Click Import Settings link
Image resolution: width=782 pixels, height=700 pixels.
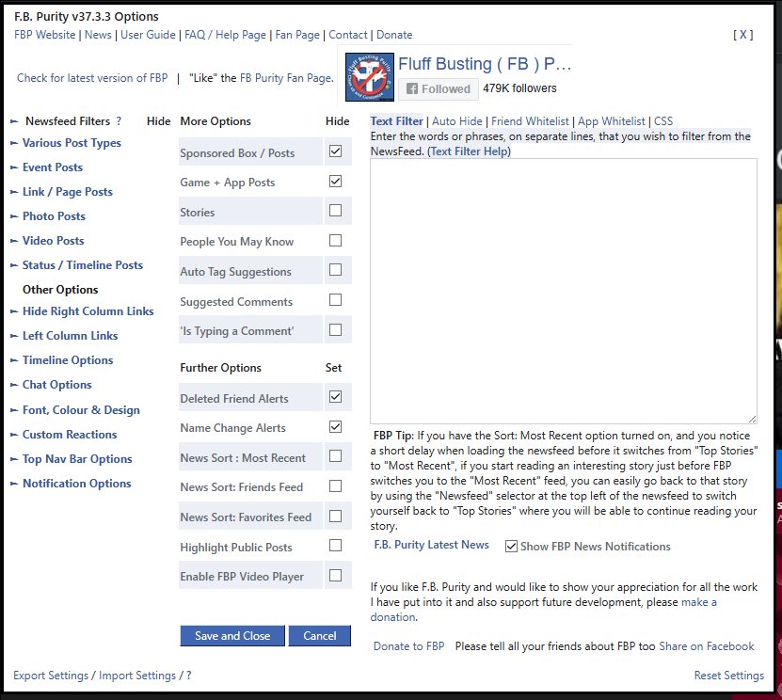pos(137,676)
